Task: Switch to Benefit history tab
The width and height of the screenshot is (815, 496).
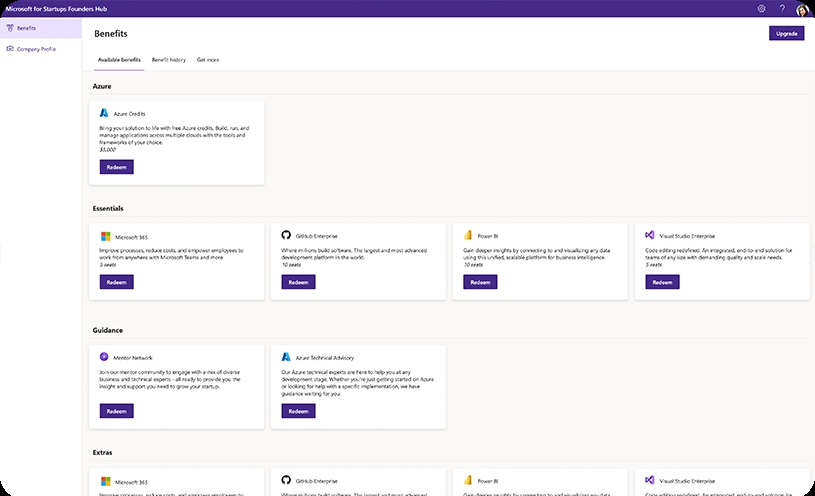Action: coord(168,60)
